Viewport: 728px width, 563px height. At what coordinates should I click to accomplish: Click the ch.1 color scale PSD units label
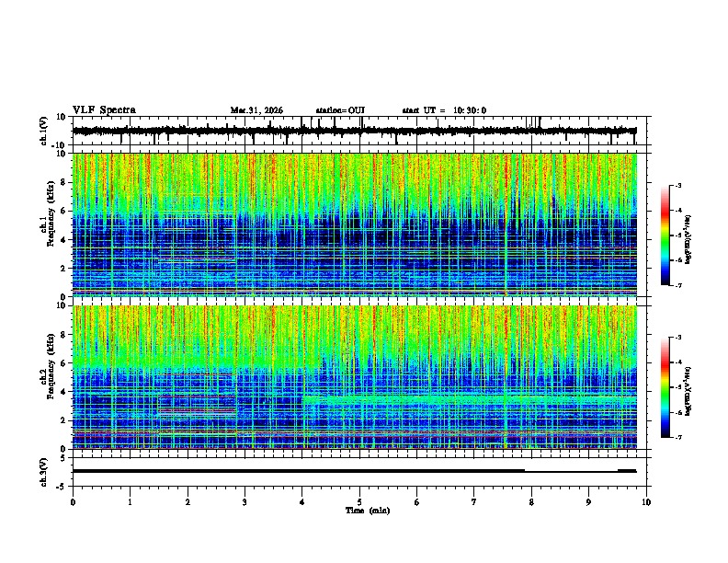[x=688, y=240]
